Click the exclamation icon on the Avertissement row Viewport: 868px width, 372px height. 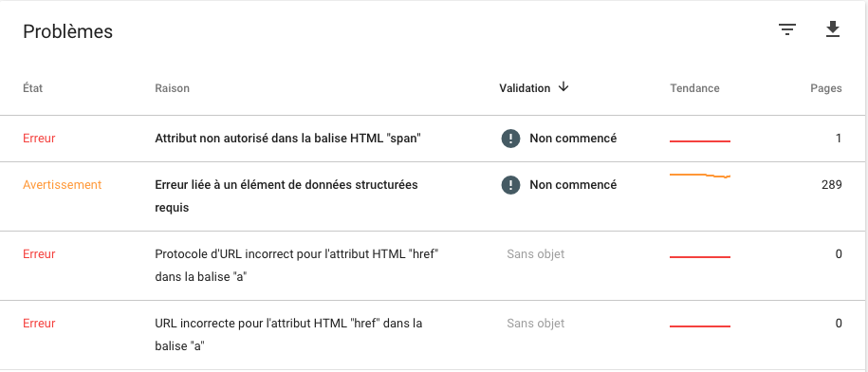510,185
